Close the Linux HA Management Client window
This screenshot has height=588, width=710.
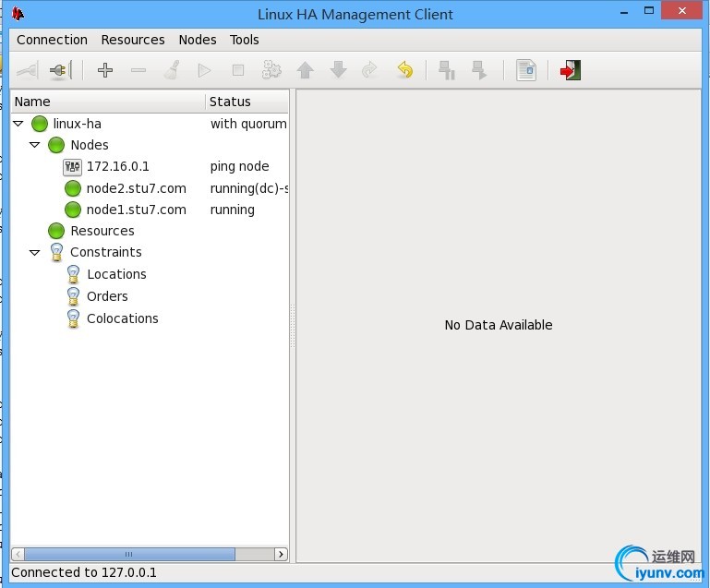[682, 11]
